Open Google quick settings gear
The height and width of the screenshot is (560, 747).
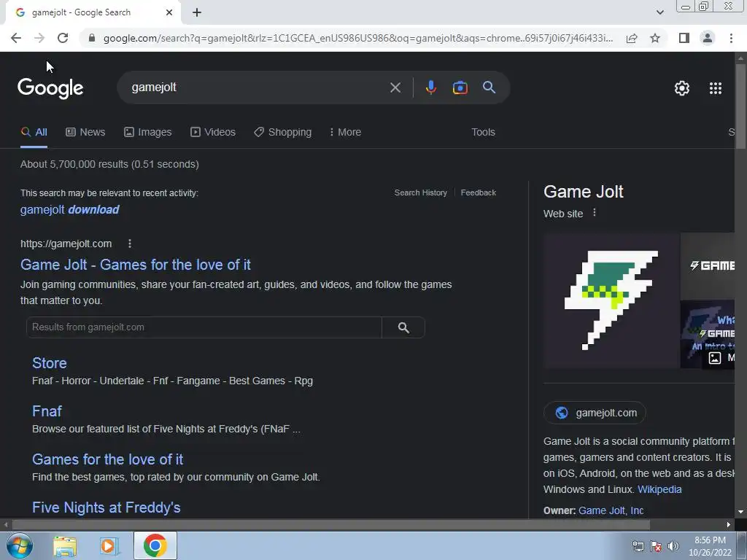(x=682, y=88)
